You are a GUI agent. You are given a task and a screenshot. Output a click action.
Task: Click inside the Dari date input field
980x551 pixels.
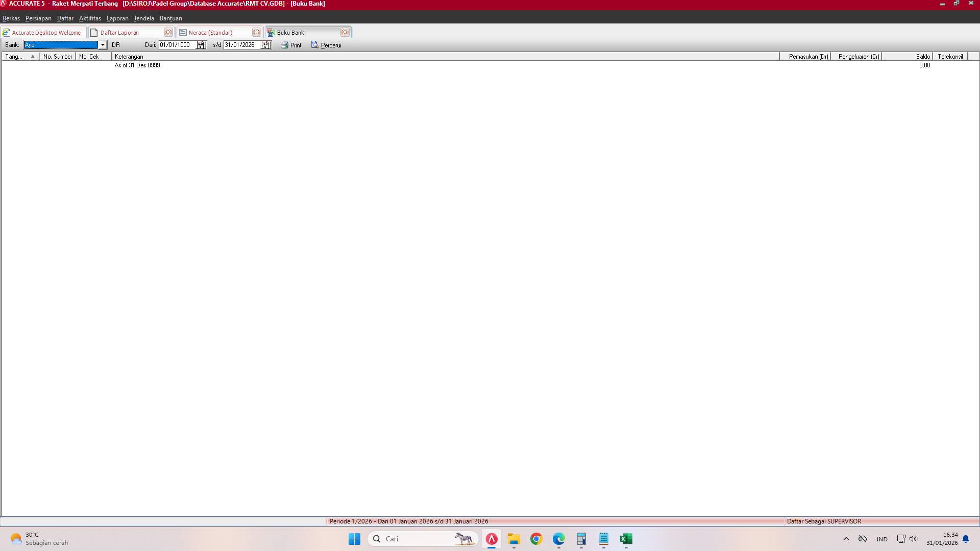coord(176,45)
